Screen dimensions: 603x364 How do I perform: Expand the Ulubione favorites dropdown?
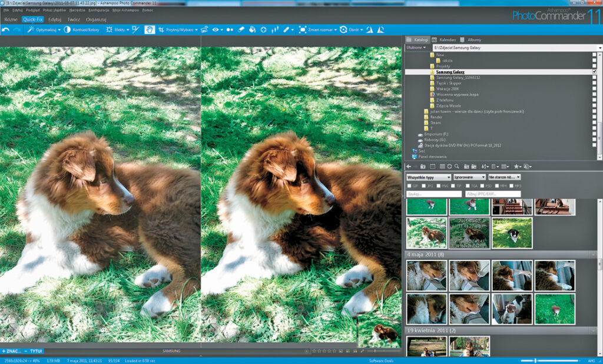(416, 47)
